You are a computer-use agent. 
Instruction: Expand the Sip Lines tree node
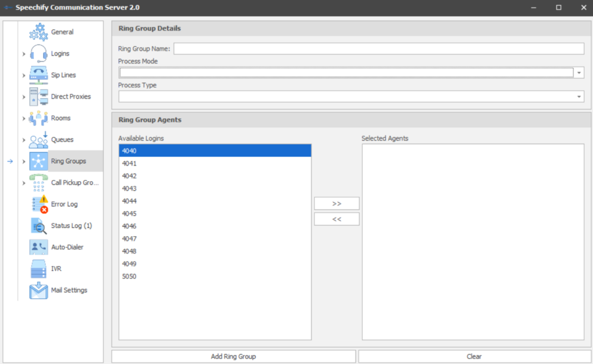tap(24, 76)
